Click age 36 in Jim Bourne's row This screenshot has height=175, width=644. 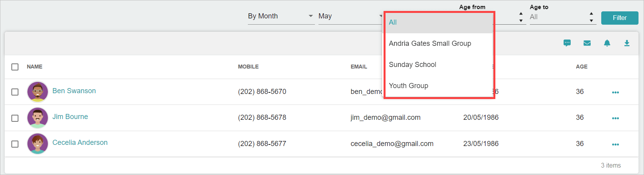[x=580, y=117]
